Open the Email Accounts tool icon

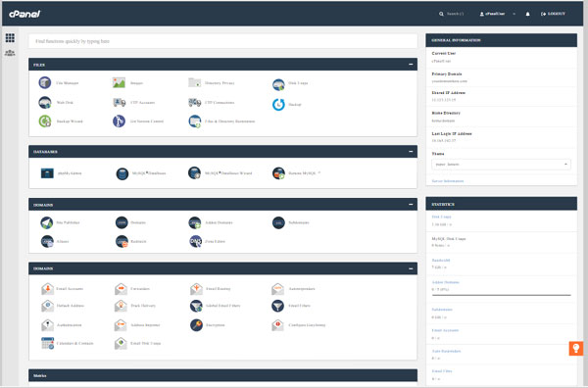(x=48, y=289)
